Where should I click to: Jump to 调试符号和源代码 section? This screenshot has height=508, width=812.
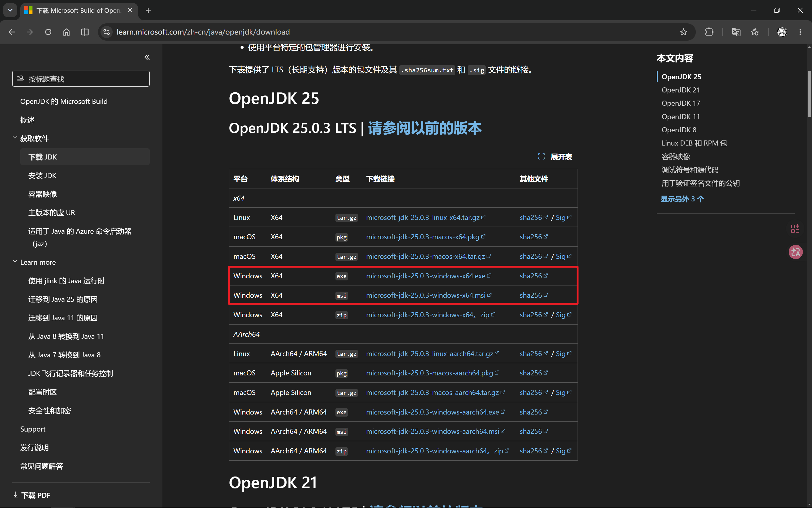[690, 170]
